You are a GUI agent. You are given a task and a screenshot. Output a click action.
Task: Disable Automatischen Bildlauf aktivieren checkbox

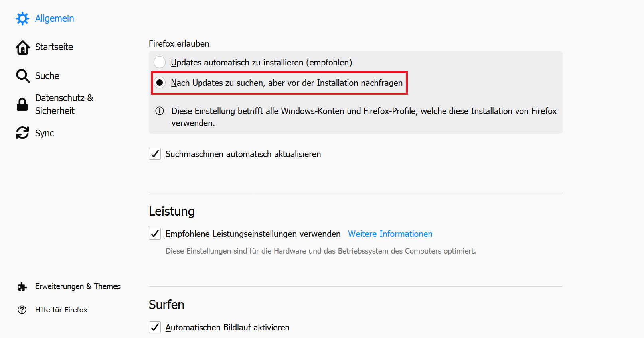155,327
